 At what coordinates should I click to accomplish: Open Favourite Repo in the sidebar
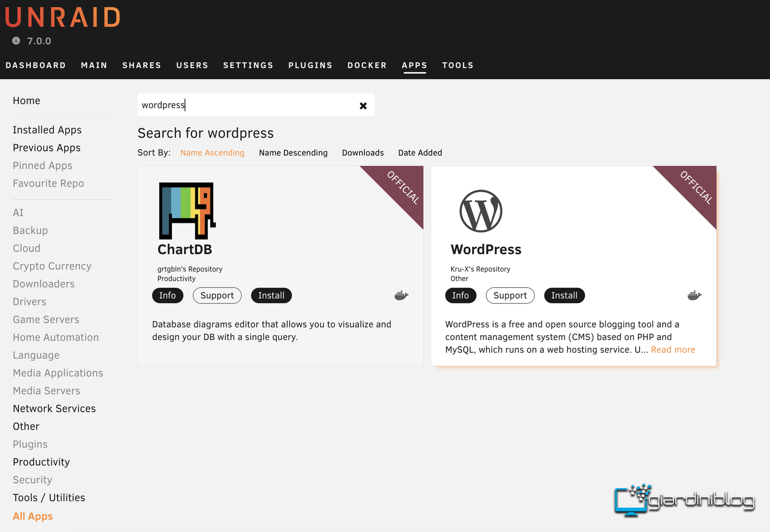coord(48,184)
